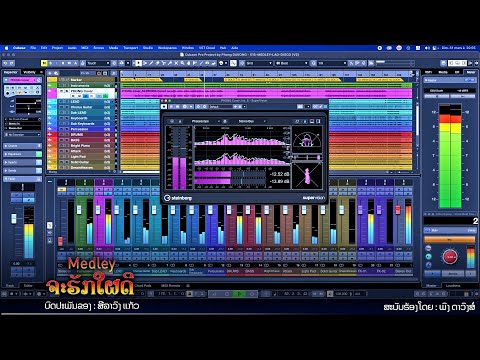This screenshot has height=360, width=480.
Task: Click the project ruler above the Marker track
Action: tap(266, 74)
